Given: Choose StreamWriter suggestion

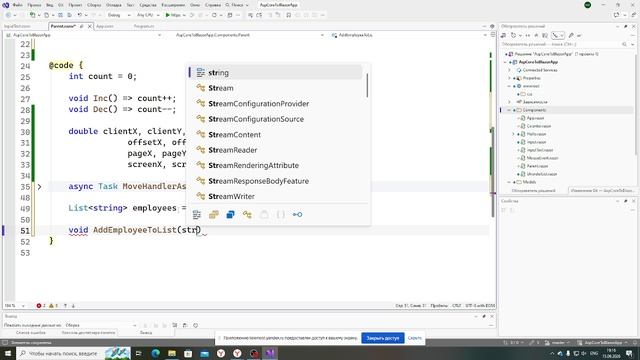Looking at the screenshot, I should tap(276, 196).
